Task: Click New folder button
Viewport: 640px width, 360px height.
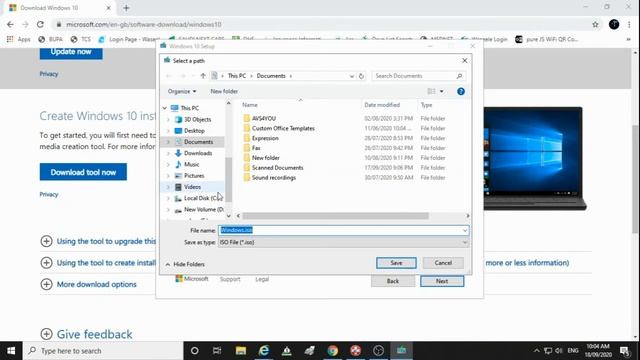Action: (224, 91)
